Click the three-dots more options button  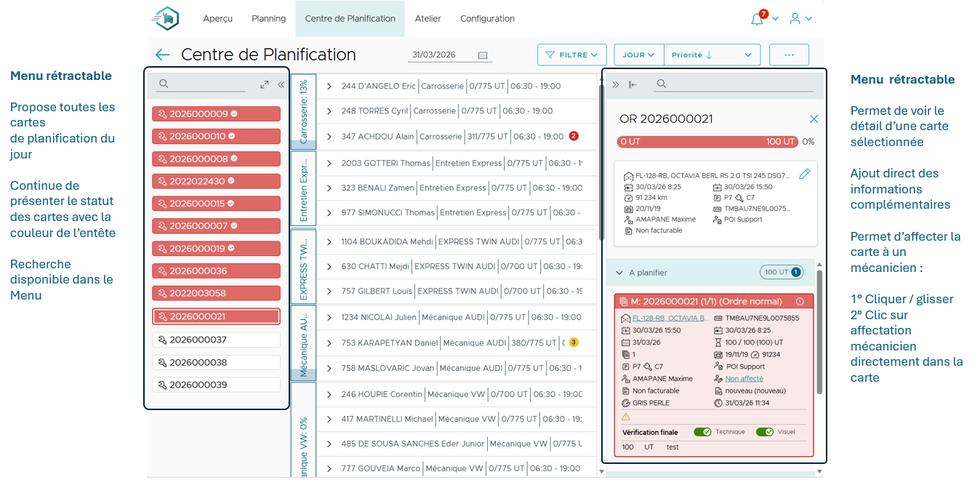(x=789, y=55)
